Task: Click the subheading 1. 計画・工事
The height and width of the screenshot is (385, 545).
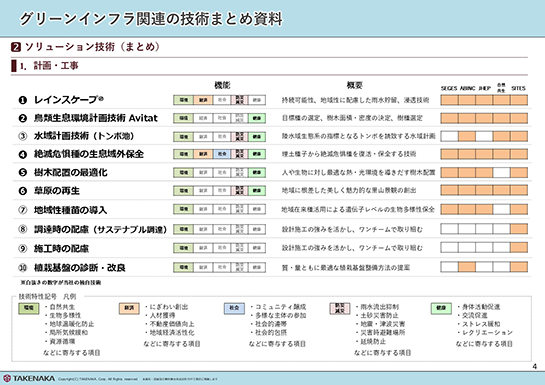Action: (x=49, y=66)
